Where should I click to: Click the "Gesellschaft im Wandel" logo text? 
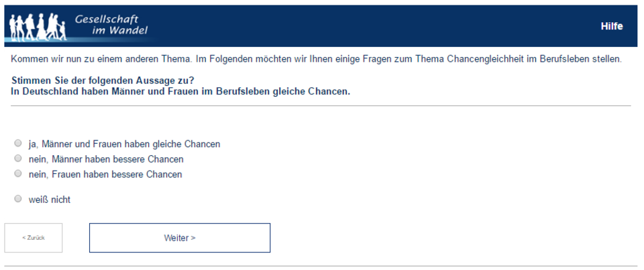111,25
